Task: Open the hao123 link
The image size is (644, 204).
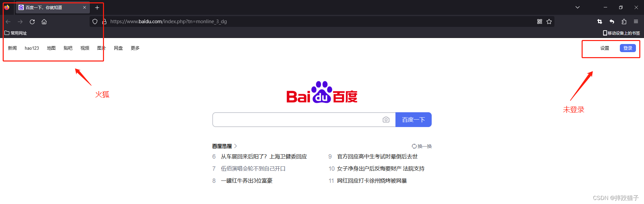Action: [x=32, y=48]
